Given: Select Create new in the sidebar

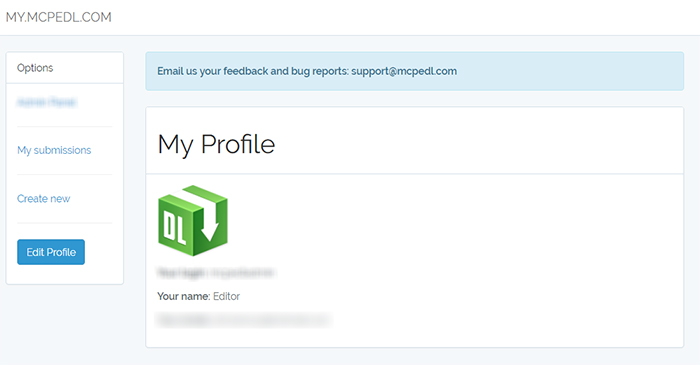Looking at the screenshot, I should click(43, 199).
